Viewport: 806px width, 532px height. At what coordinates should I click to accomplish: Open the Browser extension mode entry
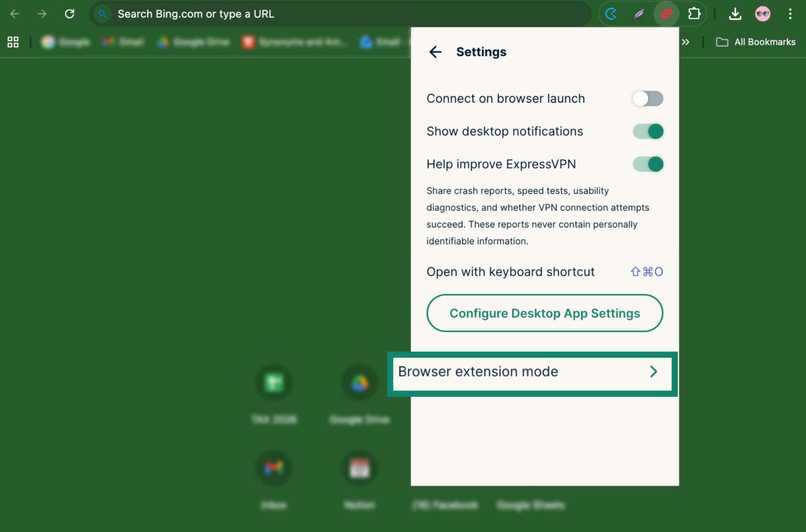[x=478, y=371]
